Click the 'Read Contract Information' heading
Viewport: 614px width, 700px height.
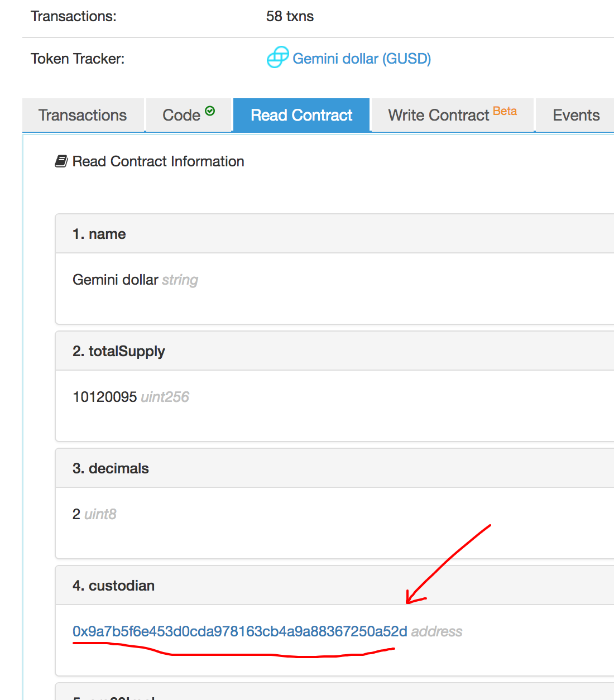click(159, 161)
